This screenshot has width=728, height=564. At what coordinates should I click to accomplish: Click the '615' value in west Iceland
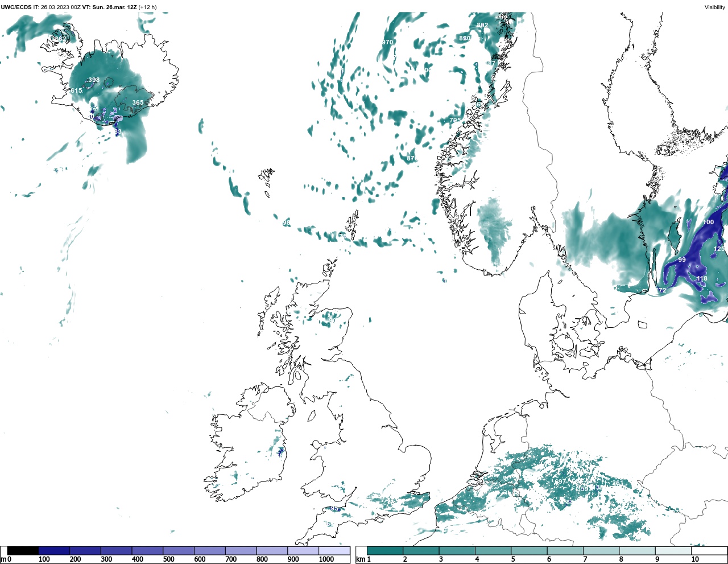tap(76, 91)
